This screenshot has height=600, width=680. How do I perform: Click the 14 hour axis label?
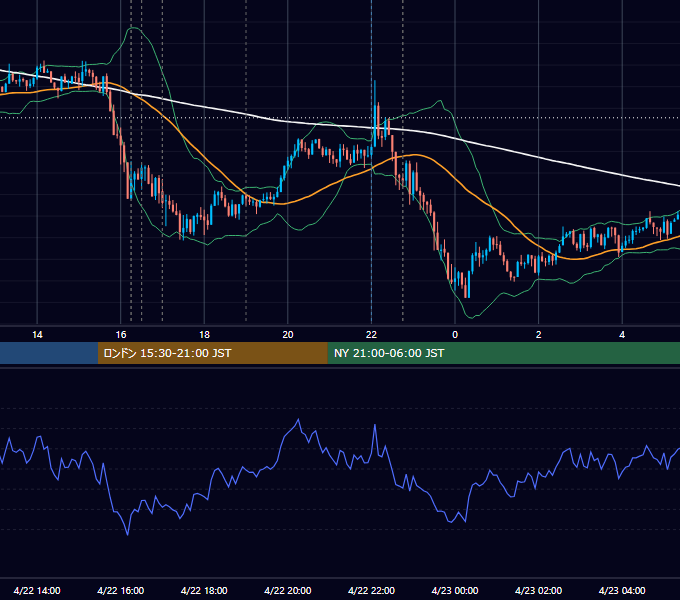pos(37,335)
